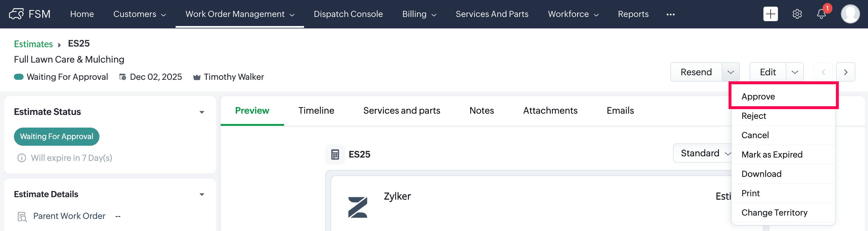Collapse the Estimate Details section
The image size is (868, 231).
[202, 194]
